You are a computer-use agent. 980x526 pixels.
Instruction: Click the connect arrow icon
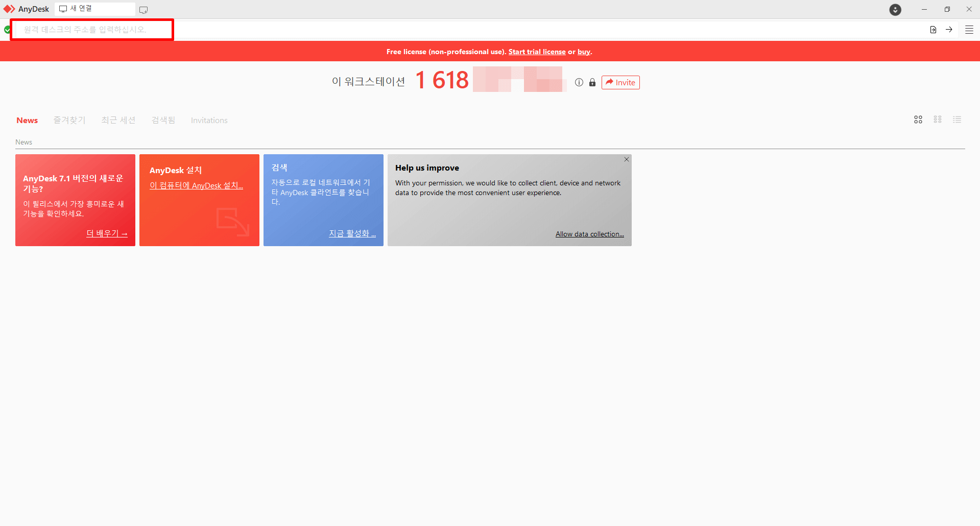[949, 30]
